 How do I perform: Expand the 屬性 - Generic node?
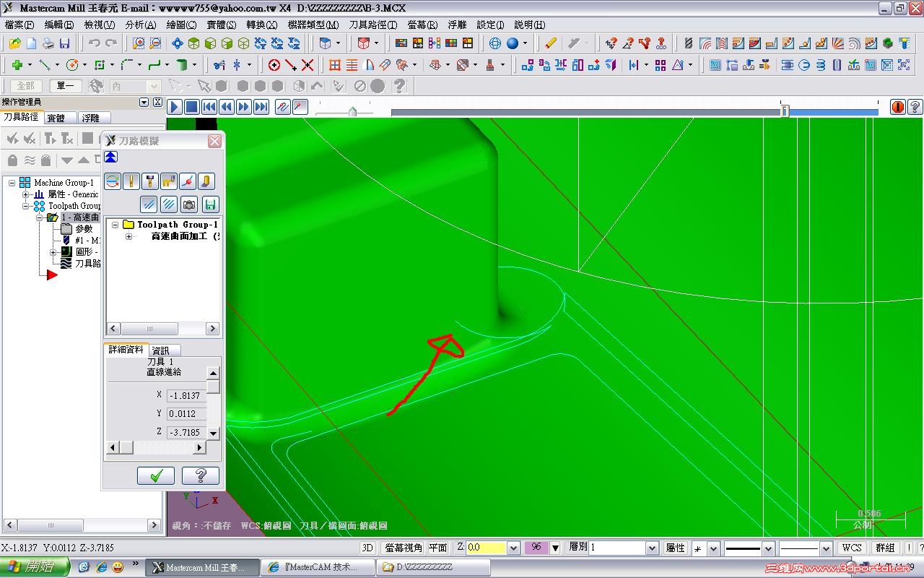click(x=25, y=194)
